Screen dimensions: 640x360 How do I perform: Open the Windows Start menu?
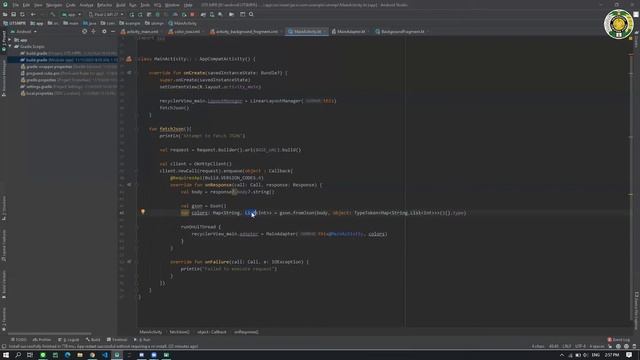(6, 355)
